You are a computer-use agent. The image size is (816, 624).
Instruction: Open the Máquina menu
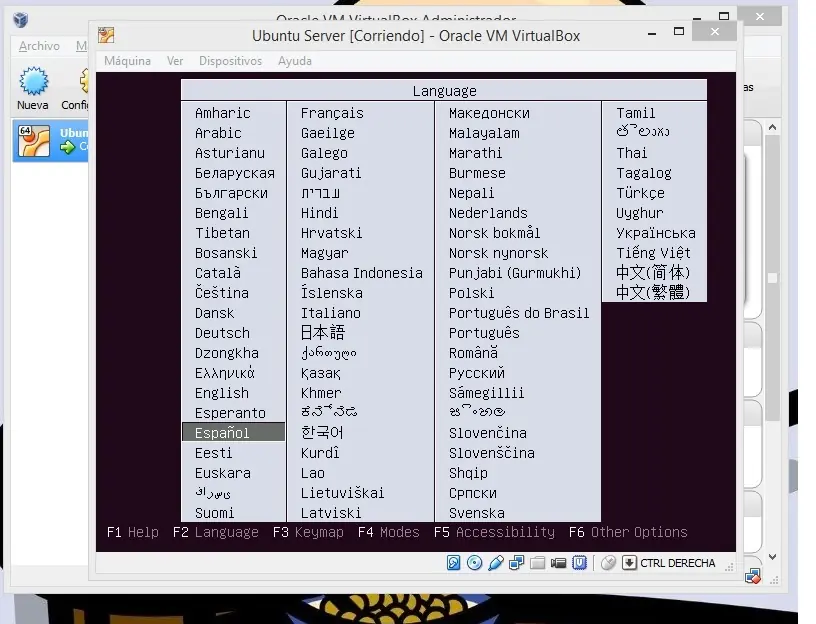click(x=128, y=61)
